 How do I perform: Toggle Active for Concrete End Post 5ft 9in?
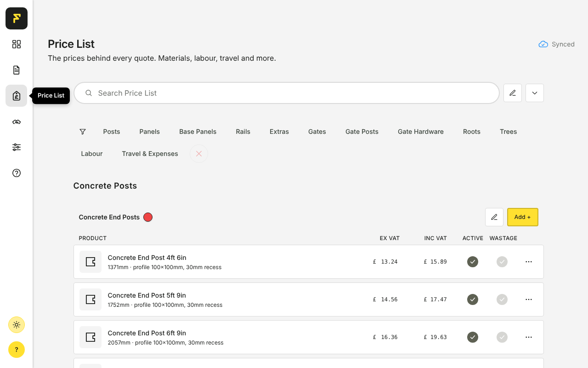pyautogui.click(x=473, y=299)
